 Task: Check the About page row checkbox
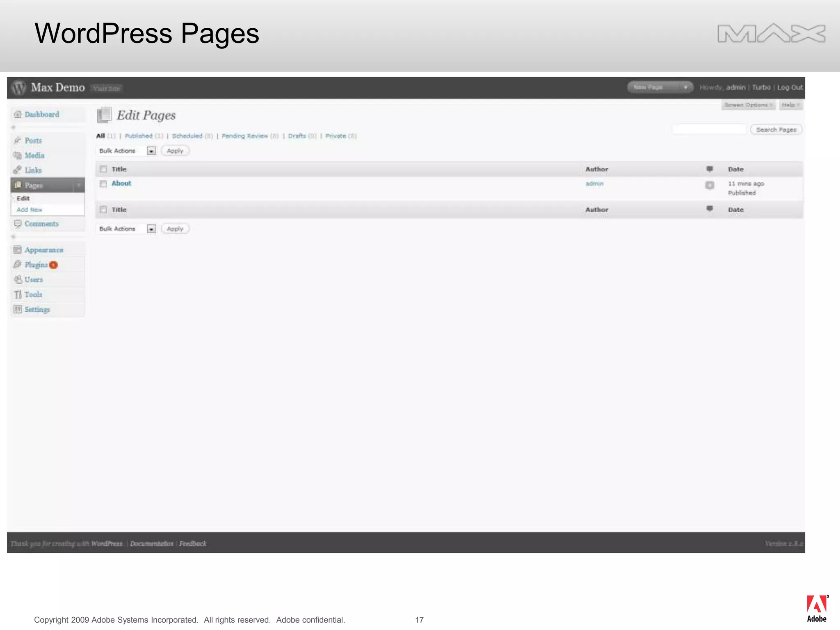pos(103,184)
